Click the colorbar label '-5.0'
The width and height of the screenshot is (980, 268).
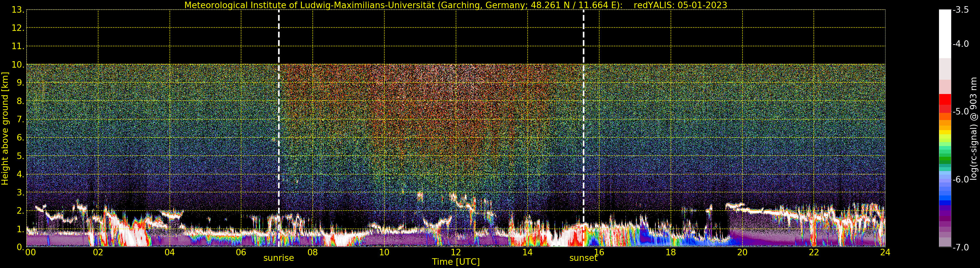(960, 111)
